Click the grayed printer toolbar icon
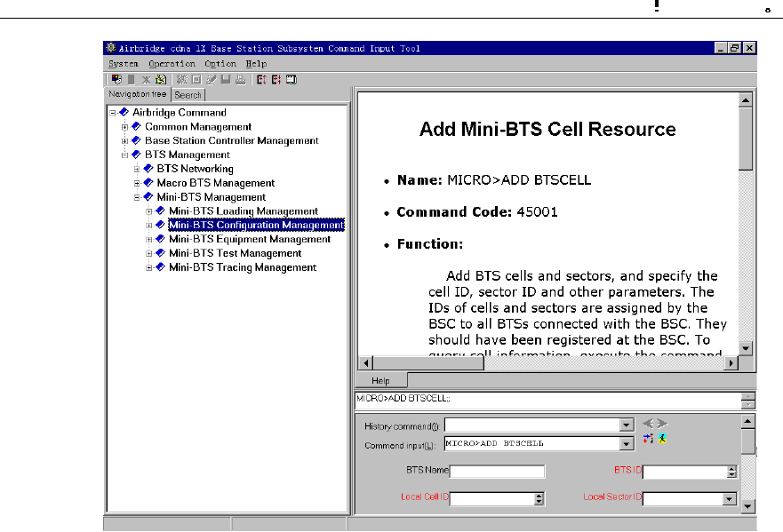 click(241, 79)
